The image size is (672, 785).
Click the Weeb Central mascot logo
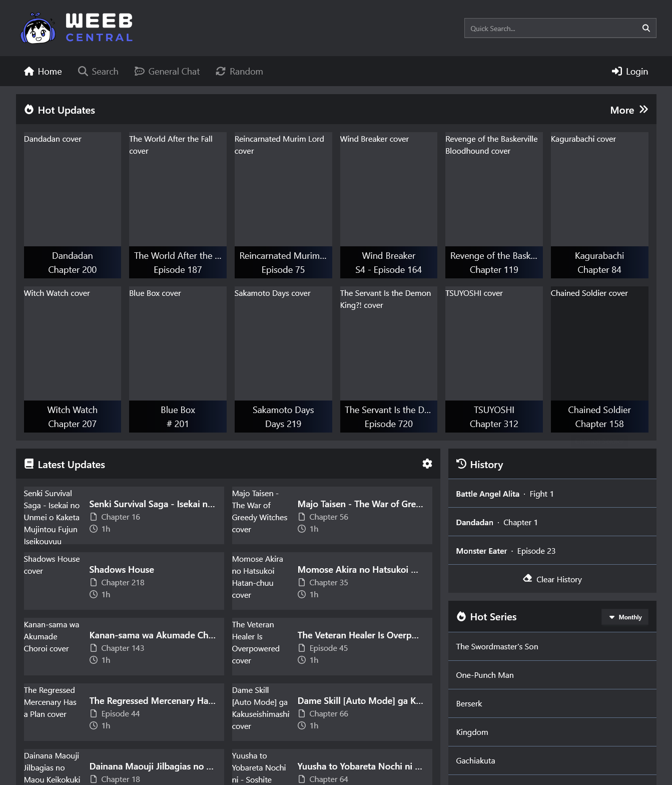tap(38, 28)
